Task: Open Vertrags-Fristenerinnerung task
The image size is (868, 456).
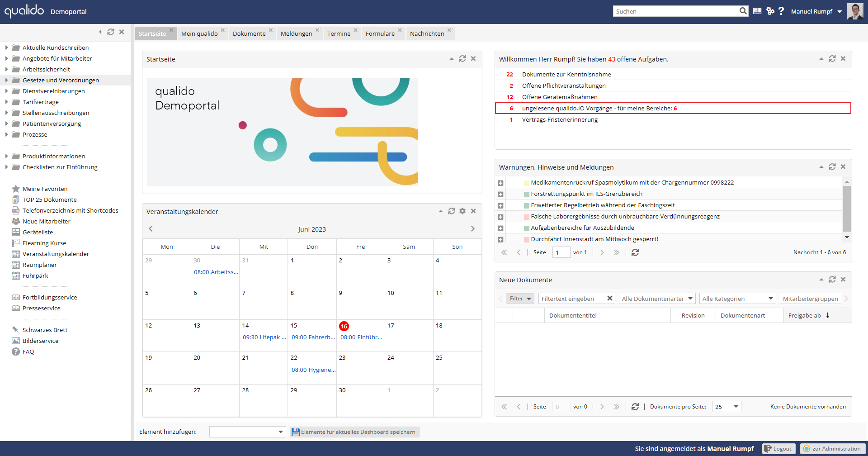Action: point(560,120)
